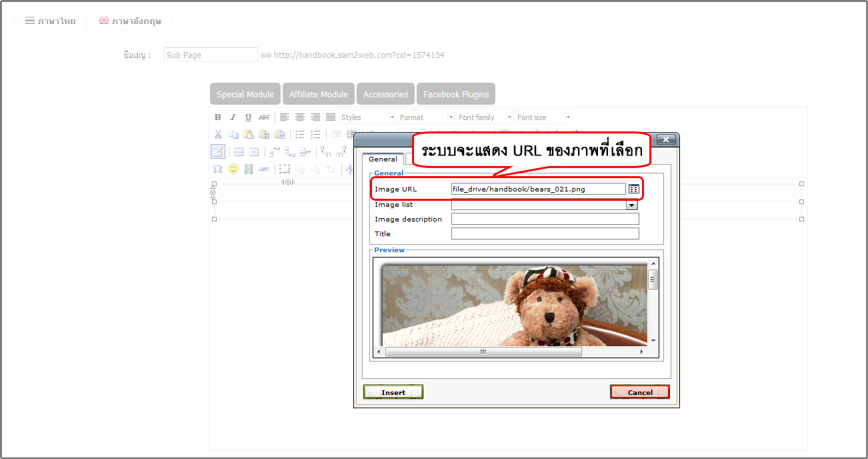Toggle strikethrough (ABC) formatting
Image resolution: width=868 pixels, height=459 pixels.
tap(264, 117)
